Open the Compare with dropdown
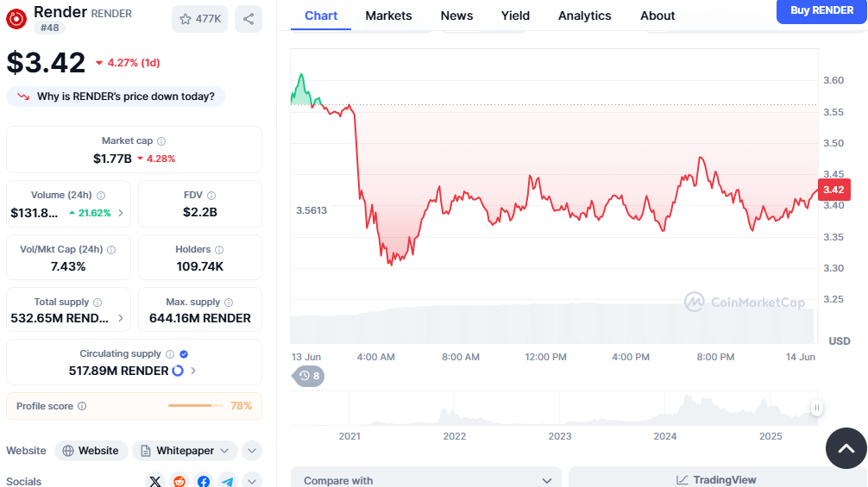The width and height of the screenshot is (868, 487). (426, 480)
